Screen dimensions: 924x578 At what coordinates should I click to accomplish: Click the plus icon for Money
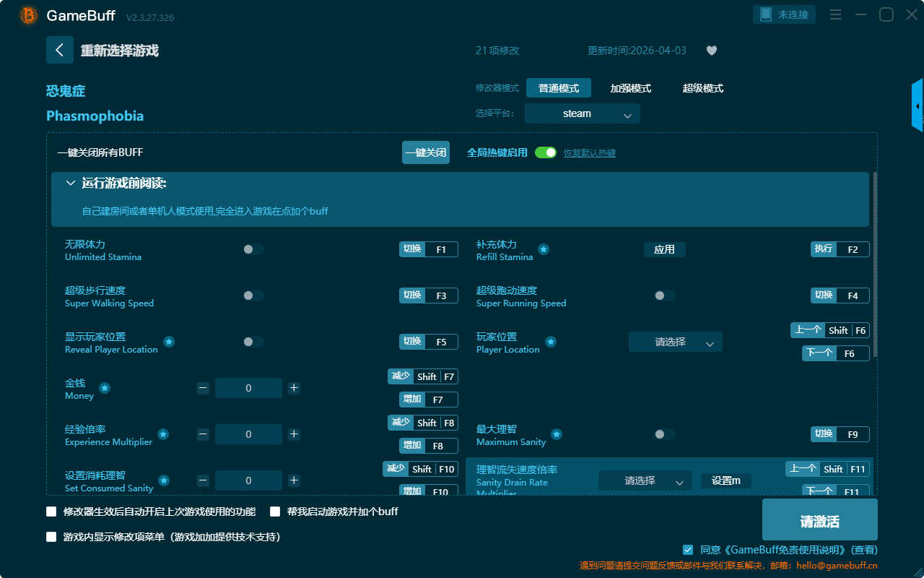pos(294,388)
